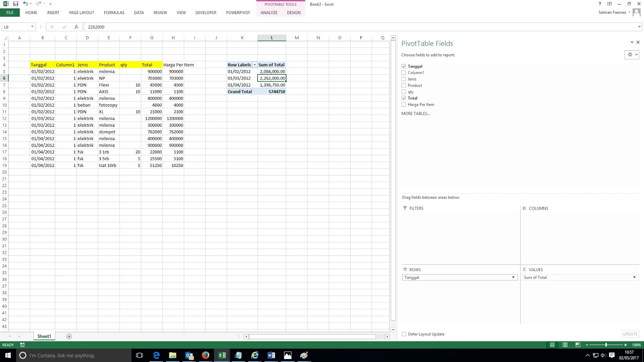The height and width of the screenshot is (362, 644).
Task: Switch to the DATA ribbon tab
Action: tap(139, 12)
